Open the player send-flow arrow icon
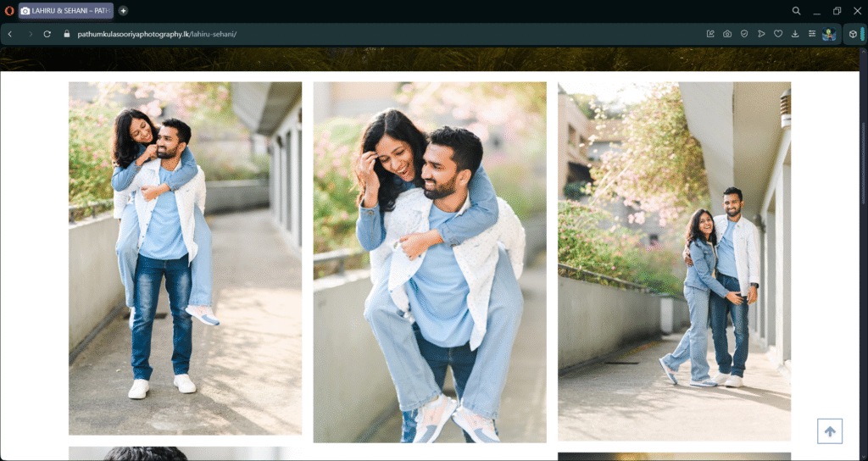 [x=761, y=34]
